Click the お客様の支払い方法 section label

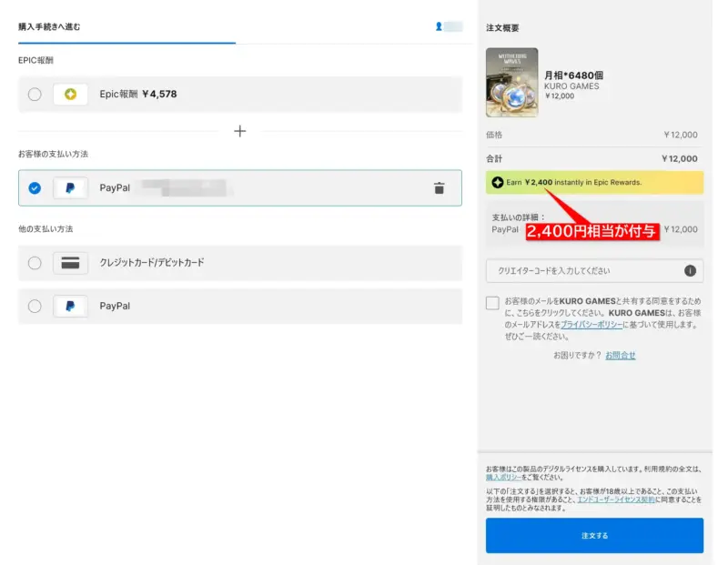click(x=53, y=154)
